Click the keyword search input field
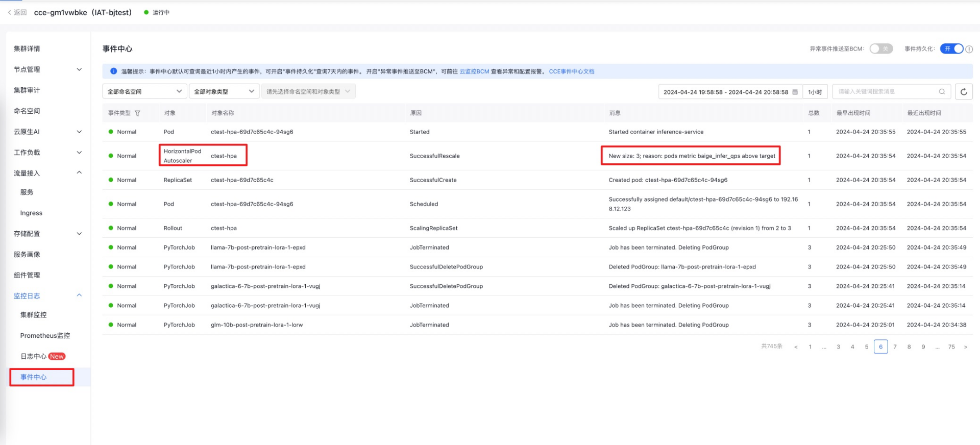 click(892, 92)
